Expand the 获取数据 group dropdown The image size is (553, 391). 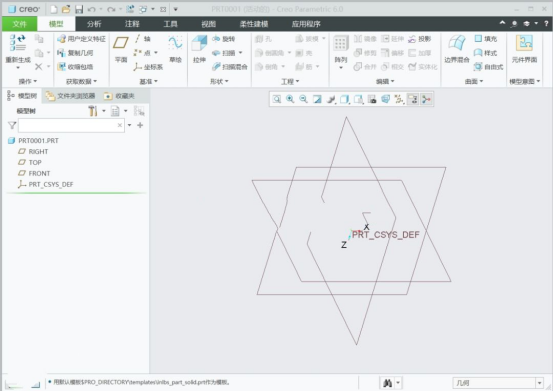81,81
